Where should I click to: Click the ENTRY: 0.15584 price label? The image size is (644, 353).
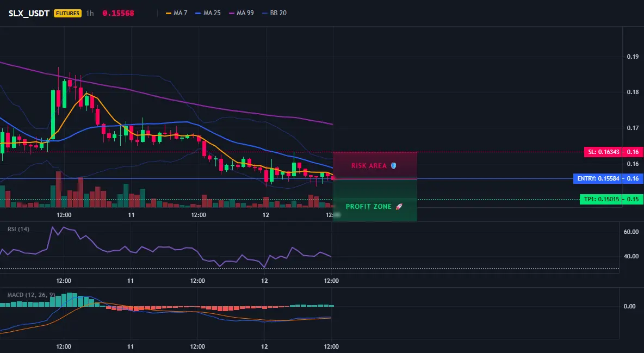(598, 178)
